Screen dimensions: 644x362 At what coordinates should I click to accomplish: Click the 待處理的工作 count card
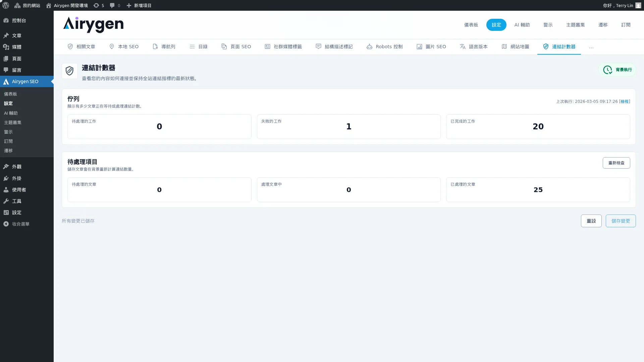pyautogui.click(x=159, y=127)
